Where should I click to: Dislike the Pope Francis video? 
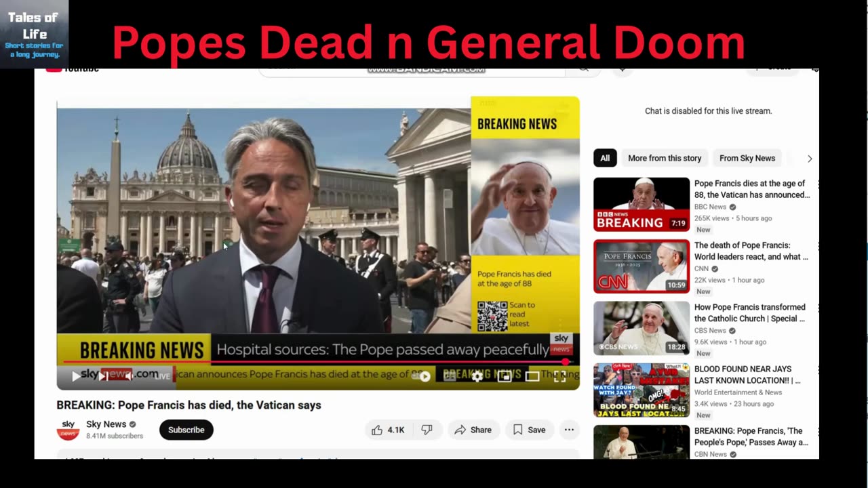point(427,430)
